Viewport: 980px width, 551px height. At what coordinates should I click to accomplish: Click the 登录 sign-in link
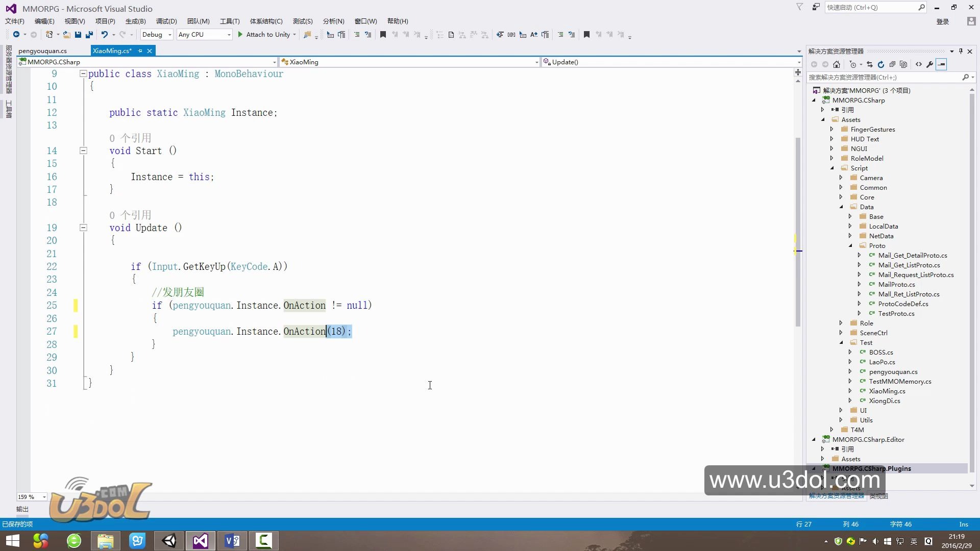pos(943,21)
